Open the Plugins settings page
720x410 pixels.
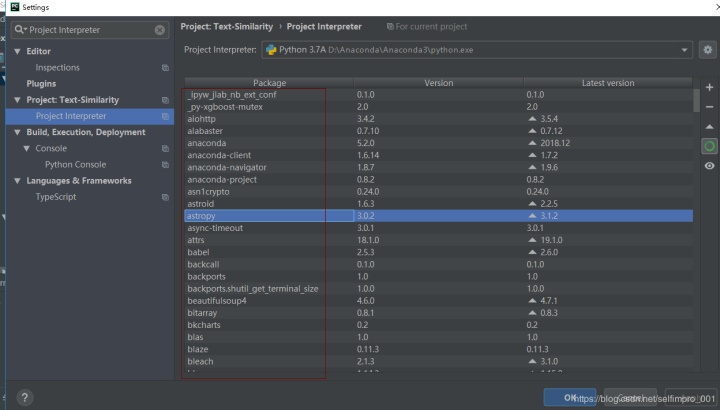coord(41,84)
